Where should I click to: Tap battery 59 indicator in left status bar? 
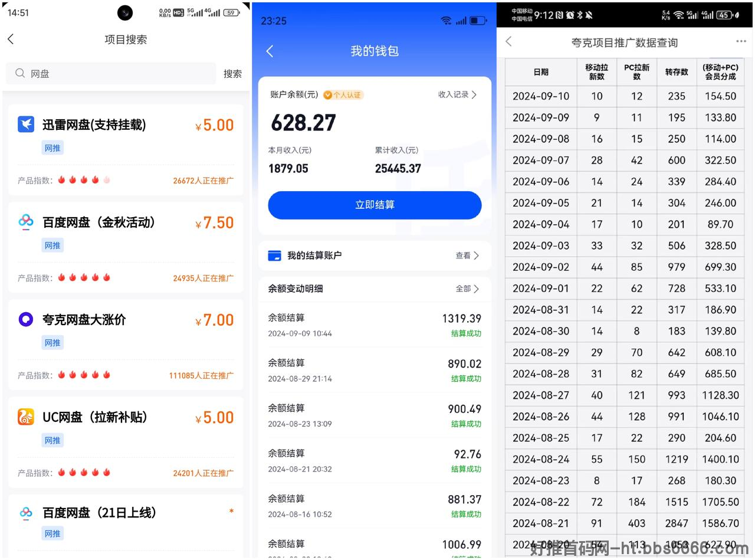pos(232,12)
